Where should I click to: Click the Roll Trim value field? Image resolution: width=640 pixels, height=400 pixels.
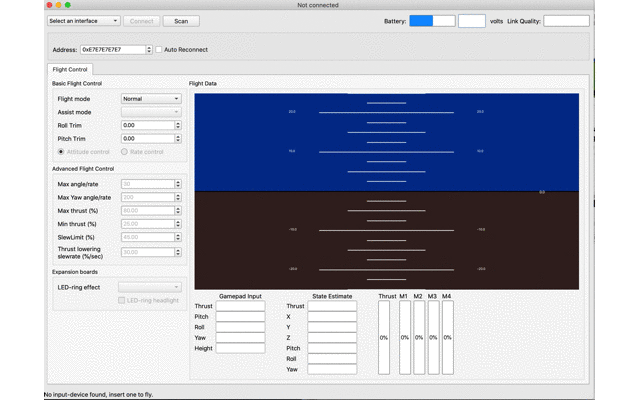tap(147, 125)
